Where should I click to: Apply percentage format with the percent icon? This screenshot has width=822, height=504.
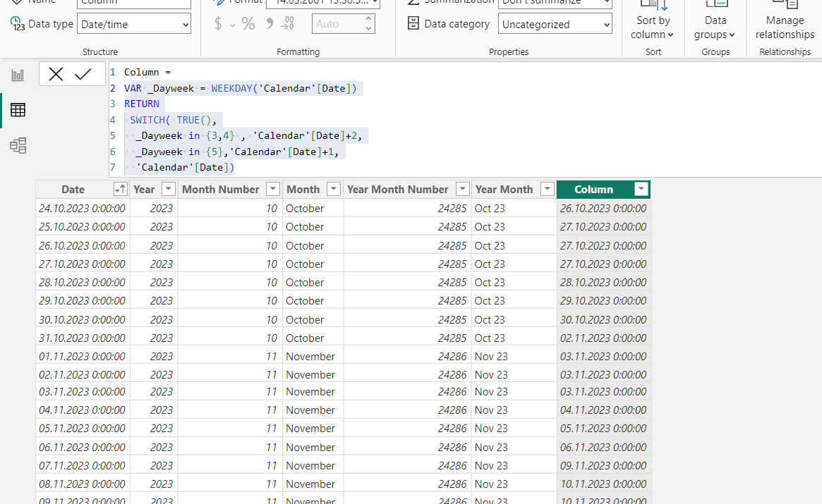coord(248,23)
